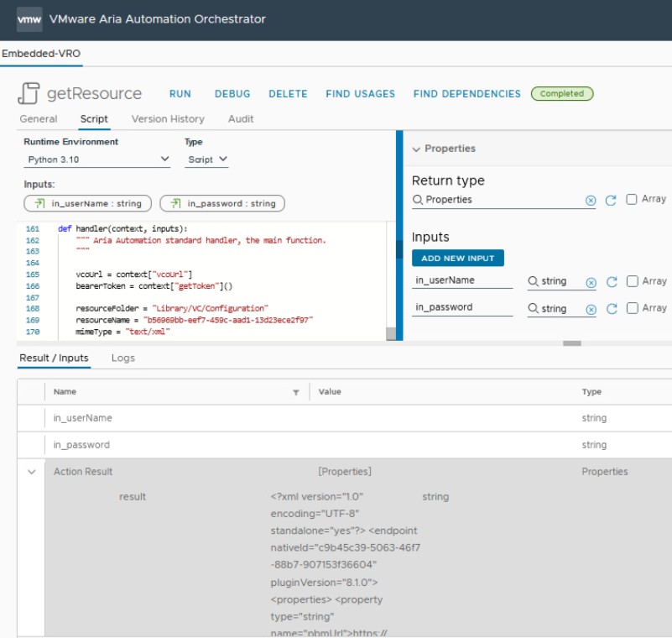This screenshot has height=638, width=672.
Task: Click the getResource action script icon
Action: point(29,93)
